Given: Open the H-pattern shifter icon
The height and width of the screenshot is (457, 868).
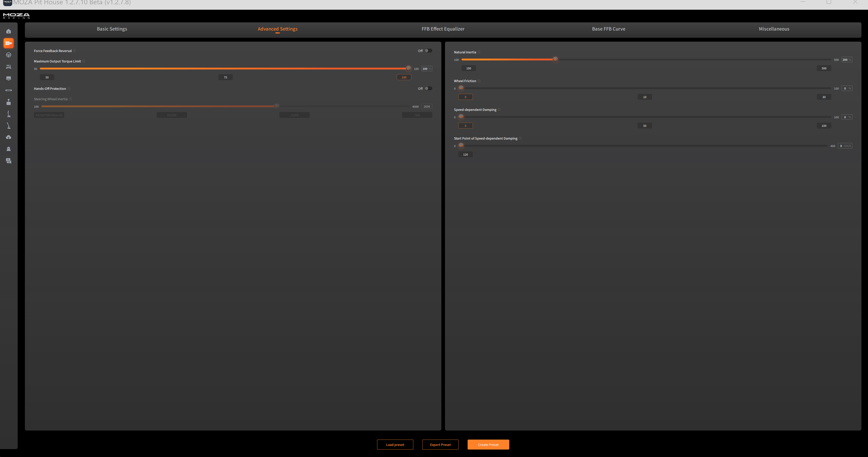Looking at the screenshot, I should (x=8, y=102).
